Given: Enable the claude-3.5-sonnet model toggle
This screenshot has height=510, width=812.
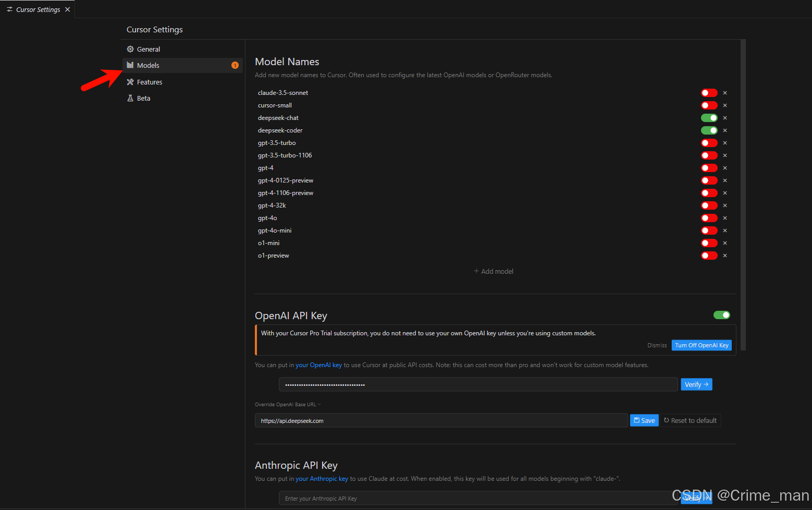Looking at the screenshot, I should pos(709,93).
